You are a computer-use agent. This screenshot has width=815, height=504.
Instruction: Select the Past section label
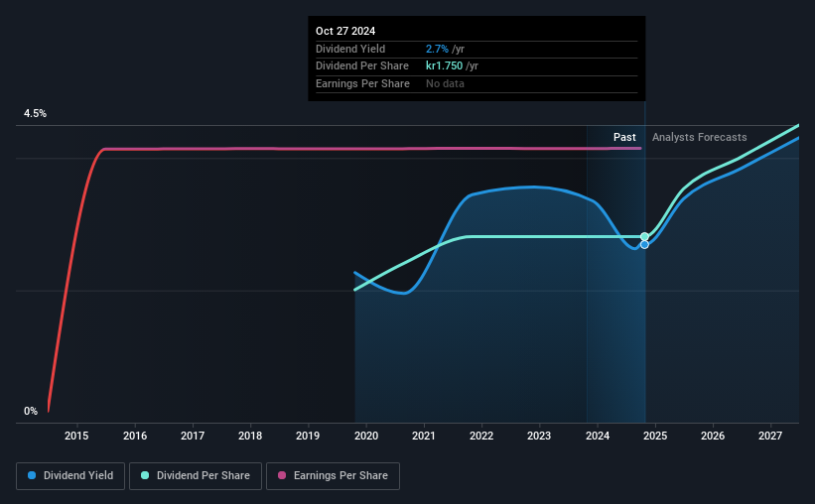coord(624,137)
